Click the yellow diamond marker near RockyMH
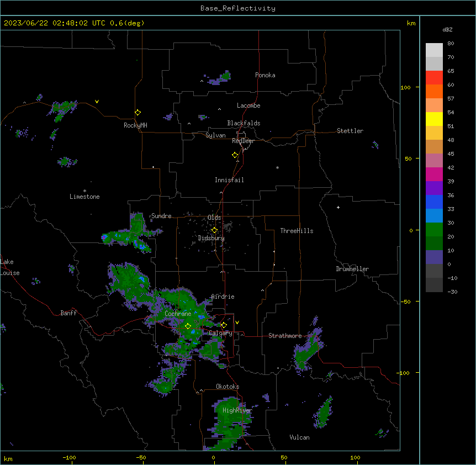The image size is (476, 465). [137, 113]
